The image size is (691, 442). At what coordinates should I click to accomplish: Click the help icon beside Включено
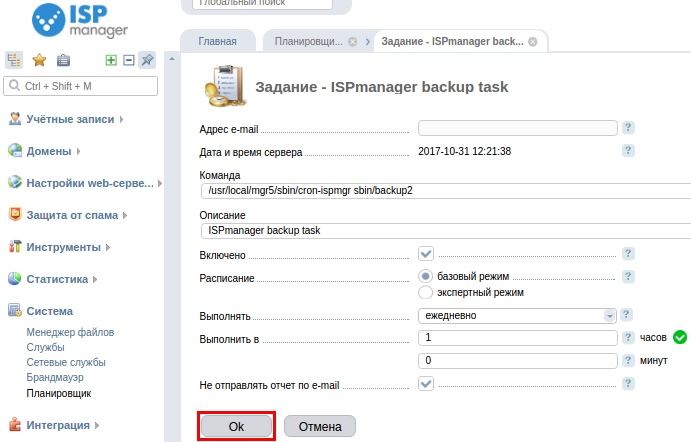pos(628,254)
